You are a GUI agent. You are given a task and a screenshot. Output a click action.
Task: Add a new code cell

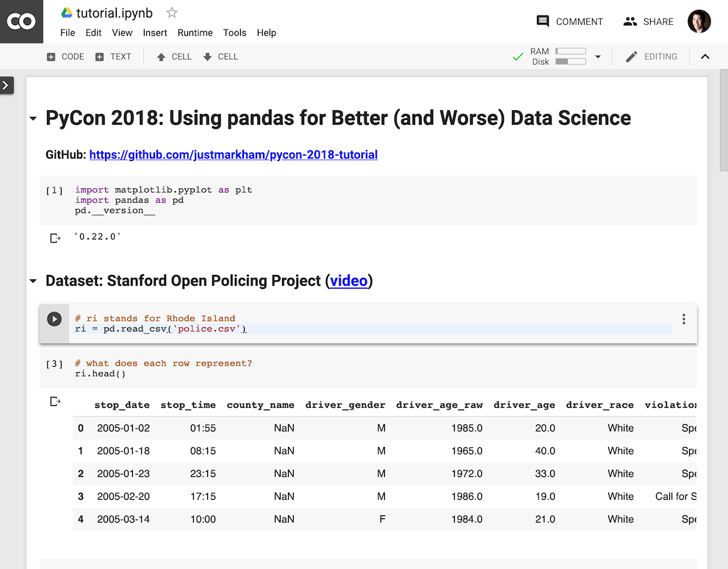(x=65, y=57)
